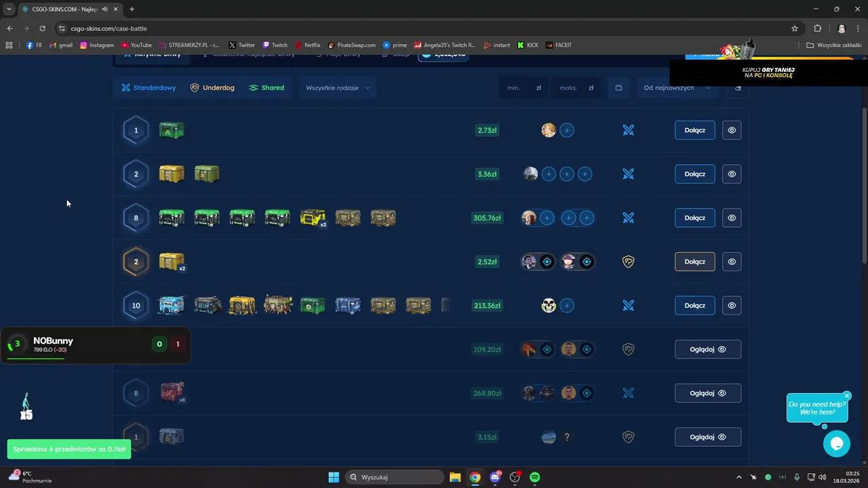Select the Underdog filter tab
The width and height of the screenshot is (868, 488).
[x=212, y=88]
